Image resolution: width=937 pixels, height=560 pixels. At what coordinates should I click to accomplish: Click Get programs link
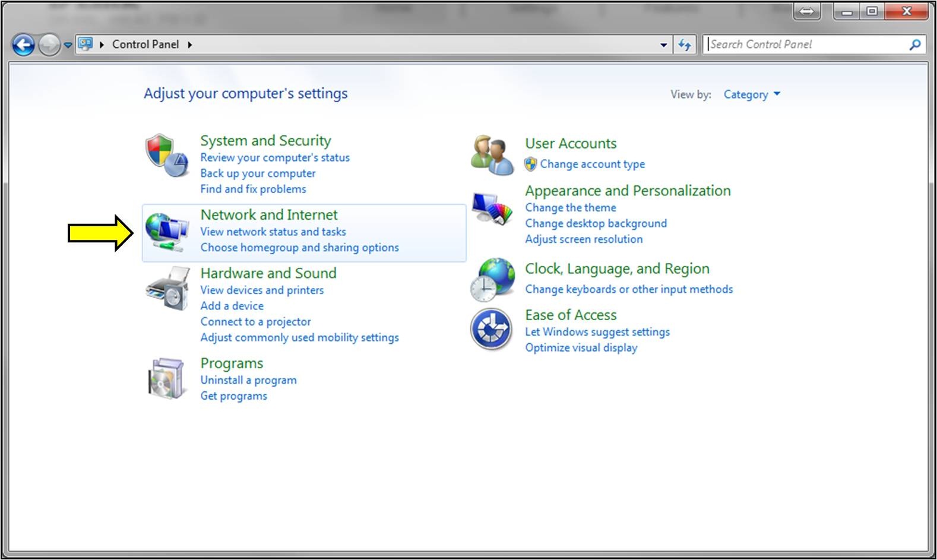[233, 396]
